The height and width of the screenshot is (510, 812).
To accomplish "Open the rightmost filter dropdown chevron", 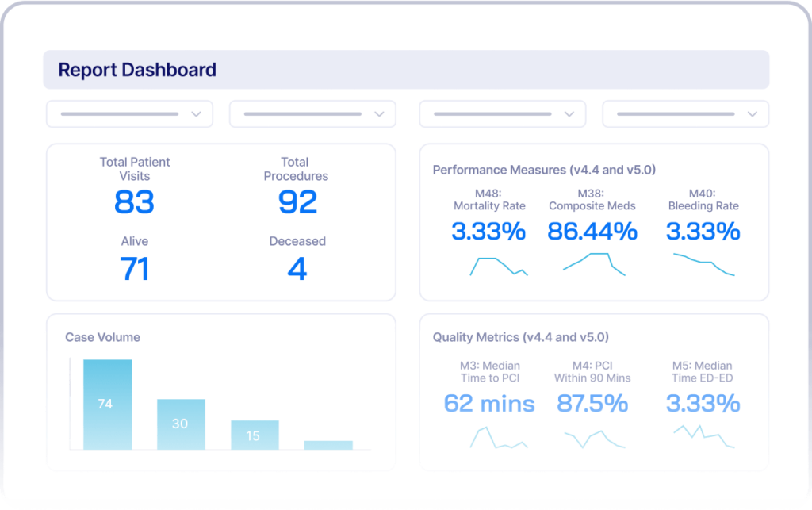I will tap(752, 113).
